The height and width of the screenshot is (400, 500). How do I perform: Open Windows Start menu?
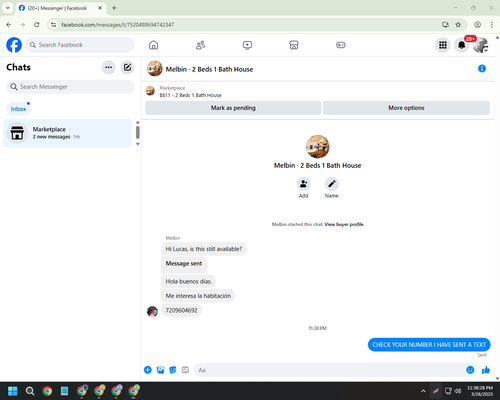tap(13, 391)
